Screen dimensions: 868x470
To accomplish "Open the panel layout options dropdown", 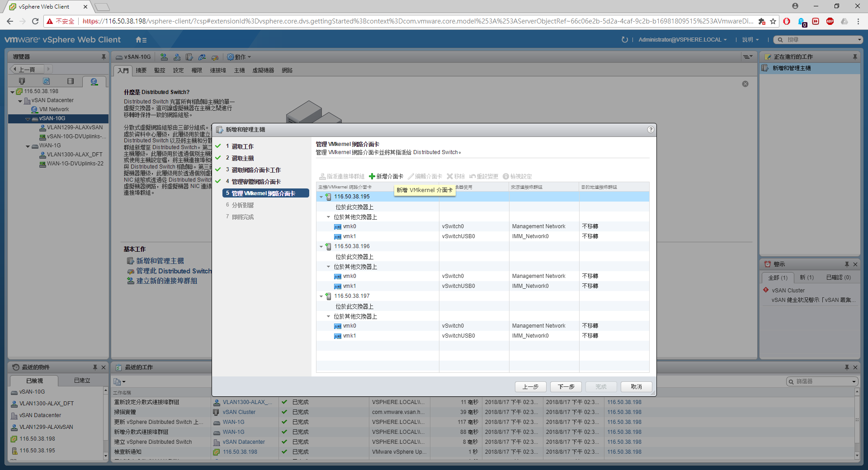I will click(x=748, y=57).
